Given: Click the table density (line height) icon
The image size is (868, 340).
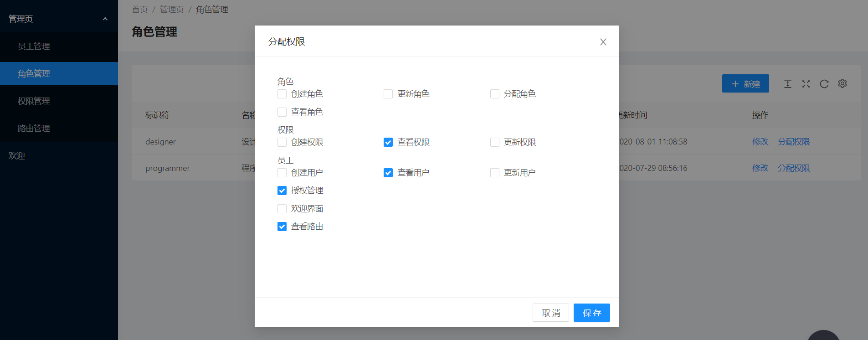Looking at the screenshot, I should [x=787, y=84].
